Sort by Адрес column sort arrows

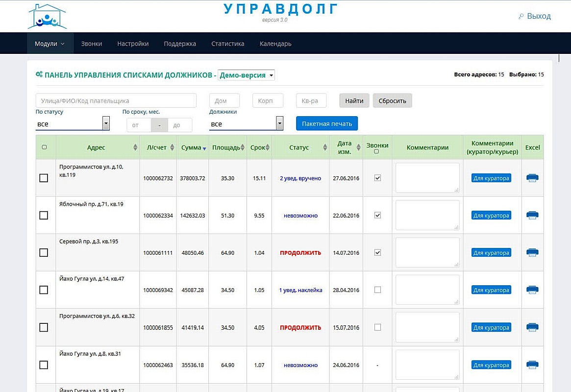click(135, 147)
